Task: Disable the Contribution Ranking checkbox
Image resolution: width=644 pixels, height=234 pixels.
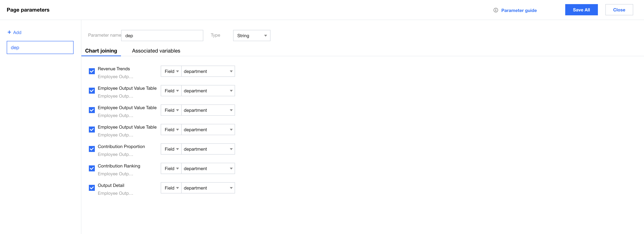Action: [x=92, y=168]
